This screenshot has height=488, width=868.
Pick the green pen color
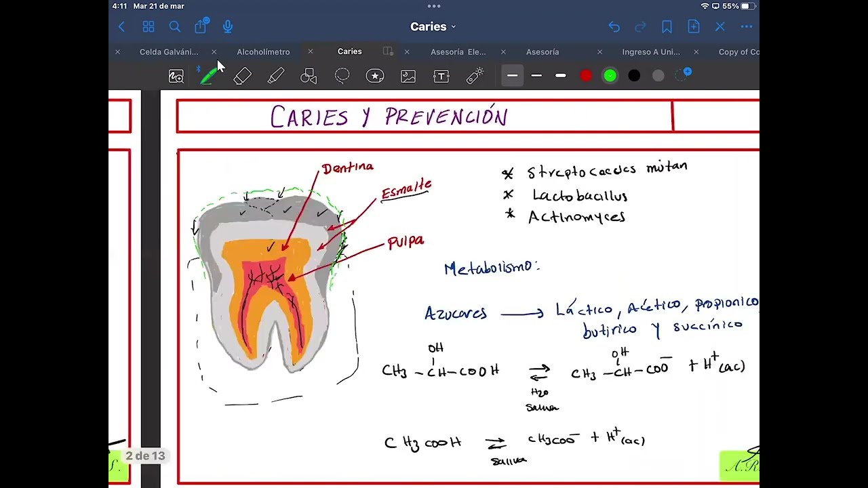point(610,76)
